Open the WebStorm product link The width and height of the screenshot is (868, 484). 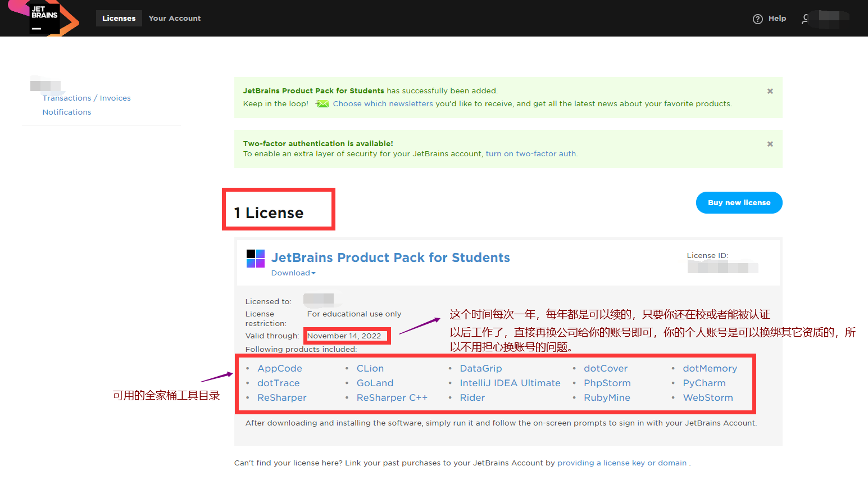[x=708, y=397]
